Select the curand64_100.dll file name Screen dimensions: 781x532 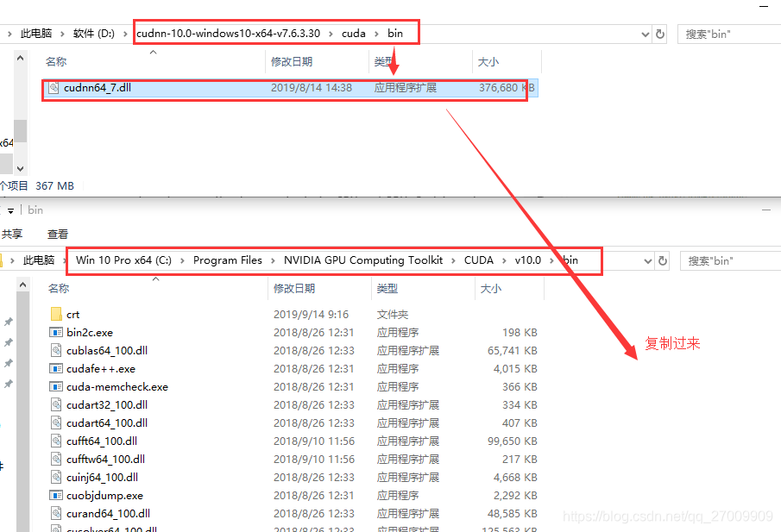click(x=108, y=513)
